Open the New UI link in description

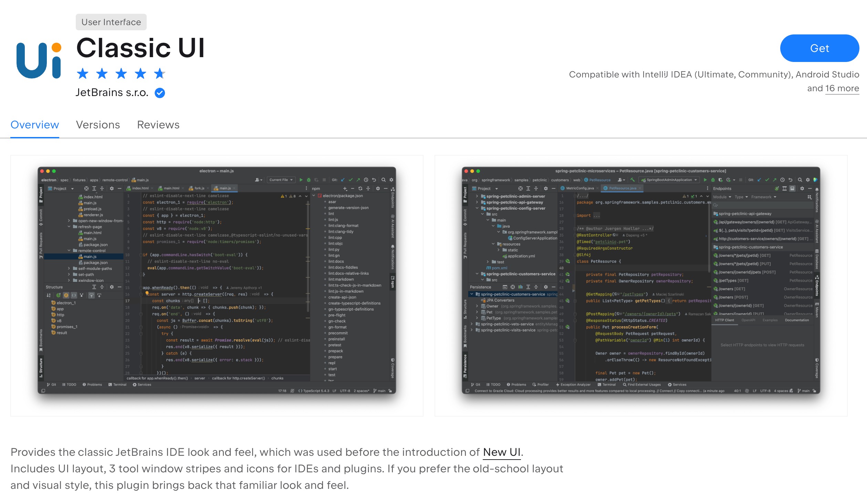point(502,452)
